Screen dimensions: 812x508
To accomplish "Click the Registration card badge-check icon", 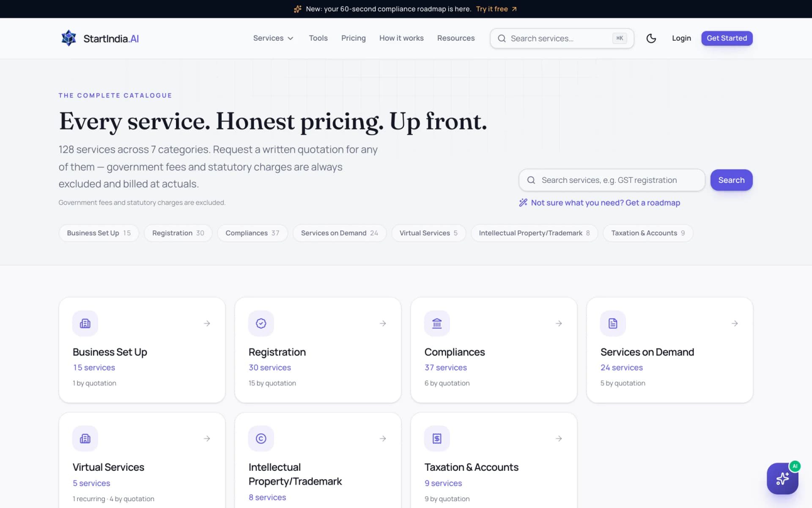I will click(261, 323).
